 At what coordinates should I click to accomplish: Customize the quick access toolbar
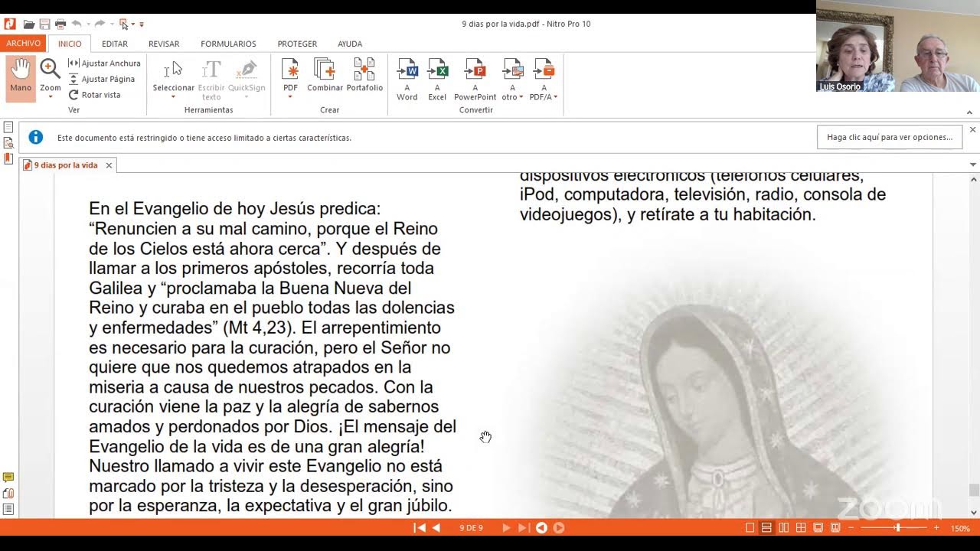[x=142, y=24]
